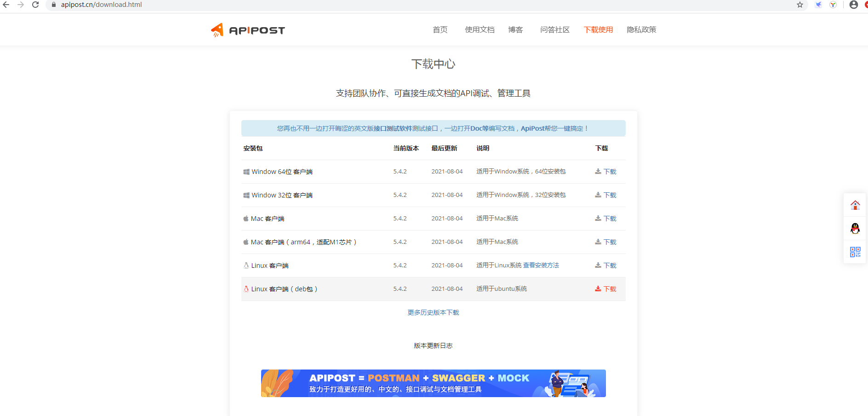The width and height of the screenshot is (868, 416).
Task: Open the 首页 nav item
Action: 440,29
